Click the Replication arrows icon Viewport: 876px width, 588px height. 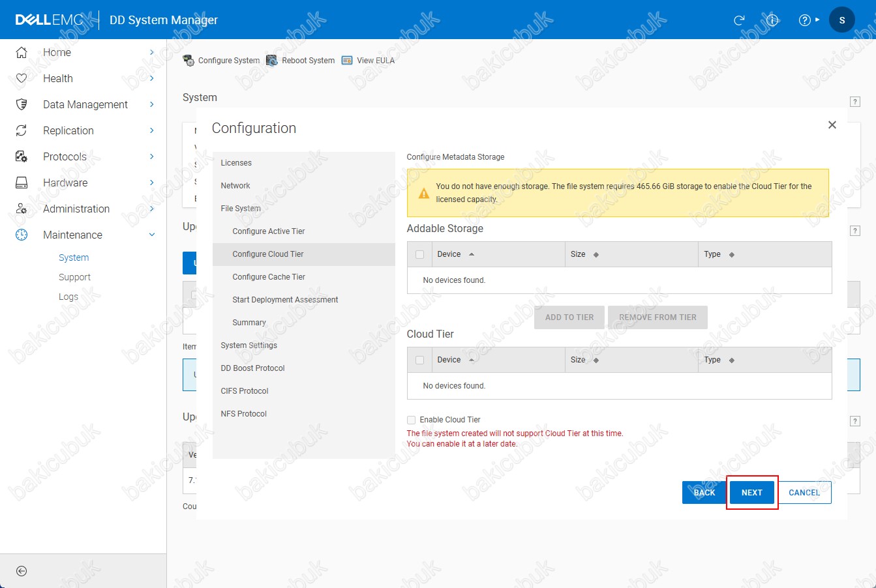click(x=22, y=130)
